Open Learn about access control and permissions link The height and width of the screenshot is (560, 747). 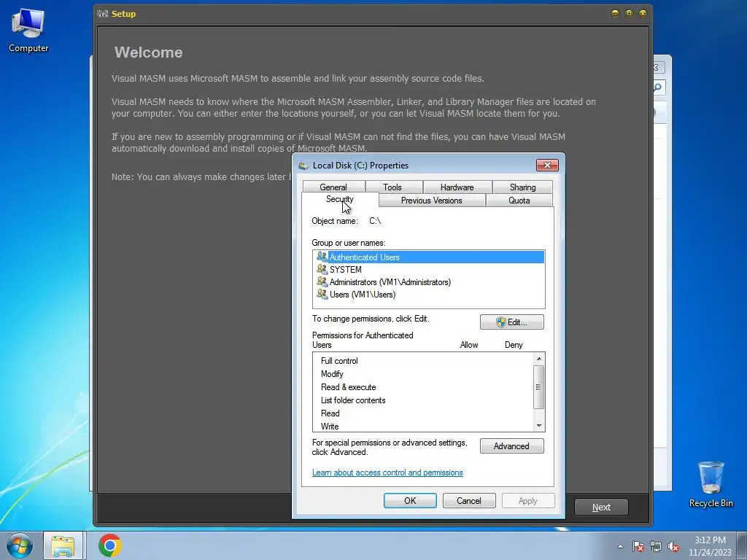coord(387,472)
